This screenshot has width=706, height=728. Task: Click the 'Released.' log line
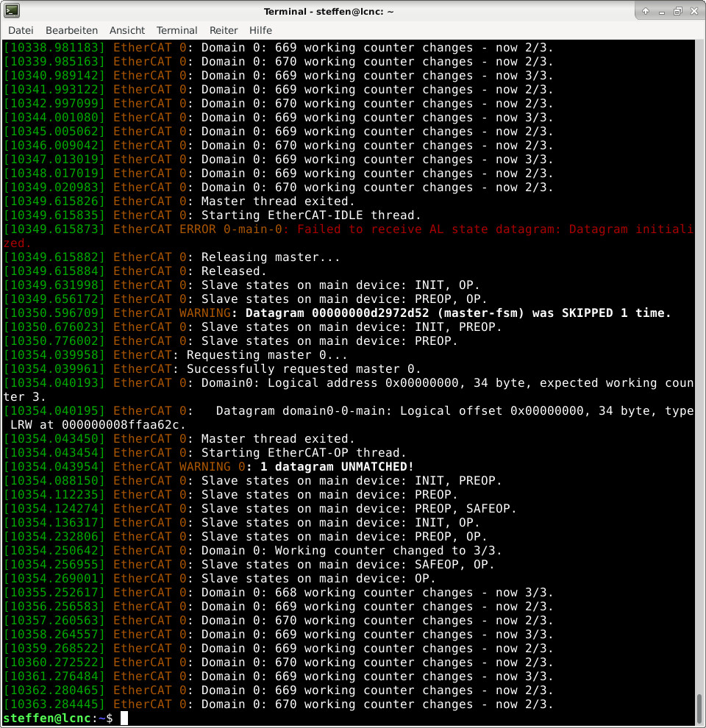135,271
